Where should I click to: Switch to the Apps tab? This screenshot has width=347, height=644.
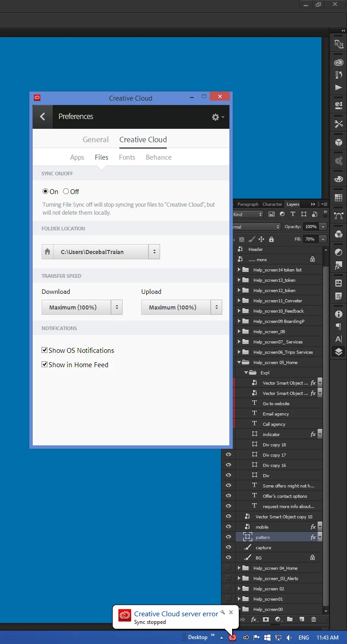(x=77, y=157)
